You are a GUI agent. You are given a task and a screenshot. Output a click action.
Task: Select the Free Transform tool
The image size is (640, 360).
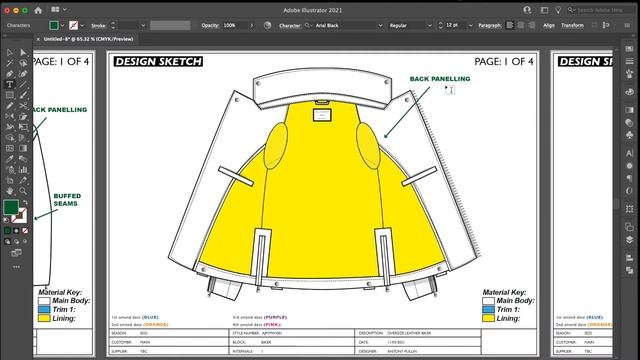coord(23,127)
